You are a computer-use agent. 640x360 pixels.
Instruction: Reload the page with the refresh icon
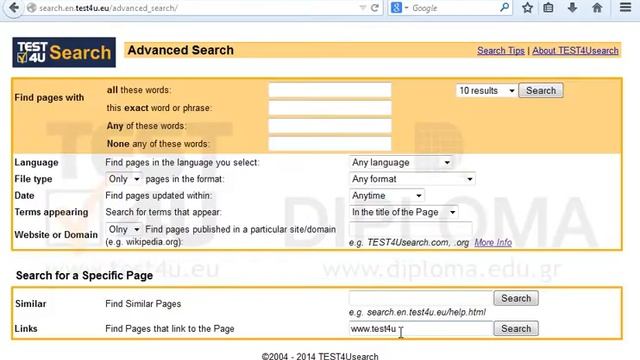click(374, 8)
